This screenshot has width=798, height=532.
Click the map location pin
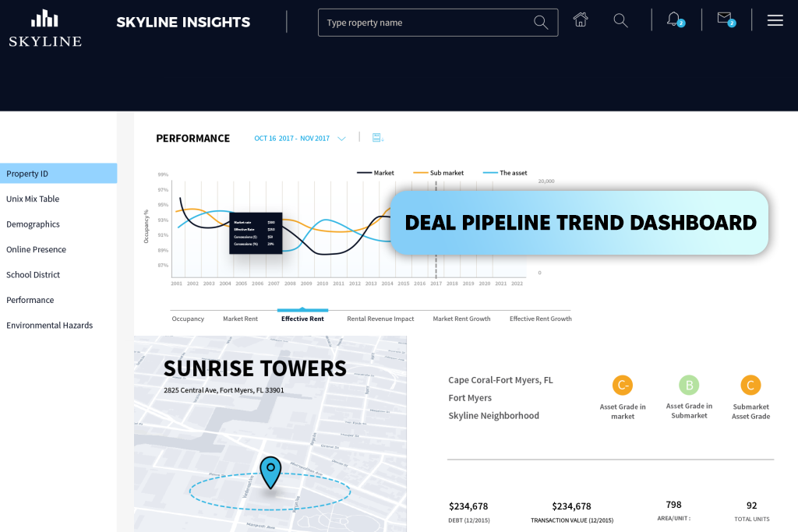[270, 473]
